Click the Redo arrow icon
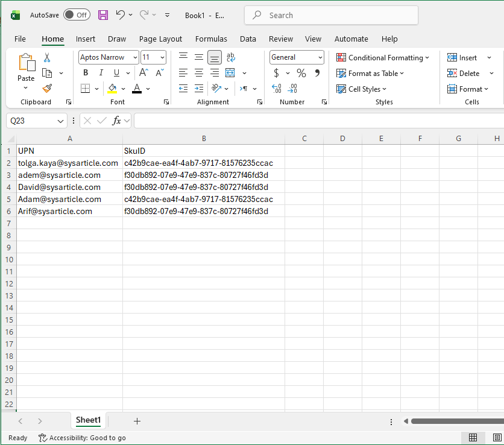This screenshot has height=445, width=504. coord(144,15)
